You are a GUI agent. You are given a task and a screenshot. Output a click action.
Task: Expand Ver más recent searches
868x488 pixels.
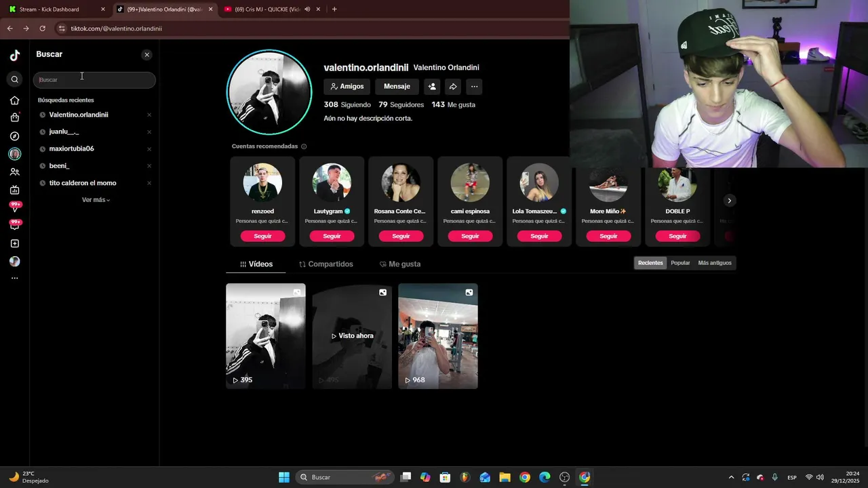point(96,200)
